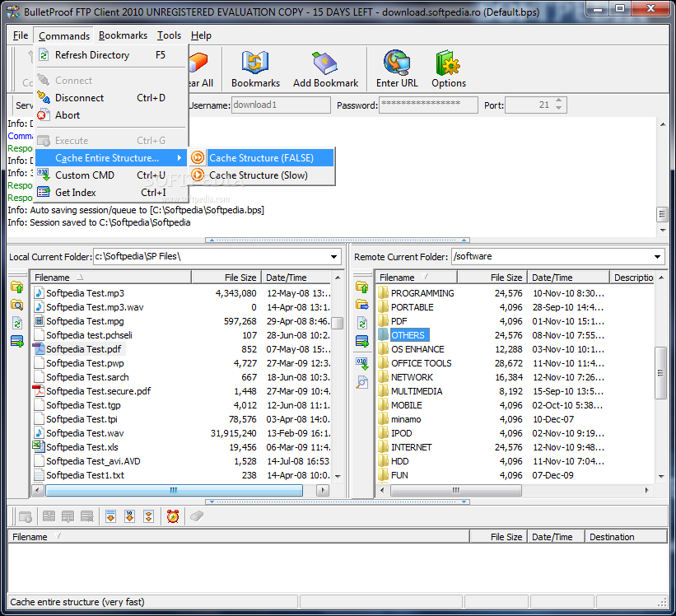
Task: Click the local pane horizontal scrollbar thumb
Action: 174,490
